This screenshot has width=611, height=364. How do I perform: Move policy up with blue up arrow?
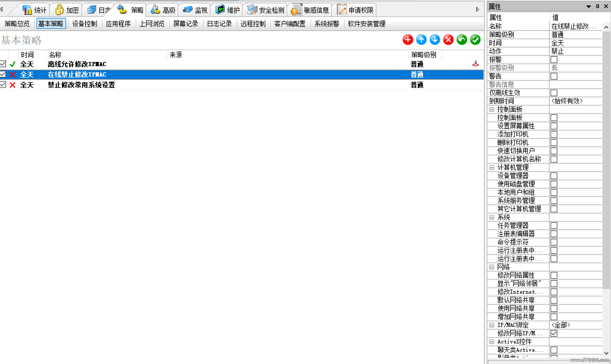421,40
